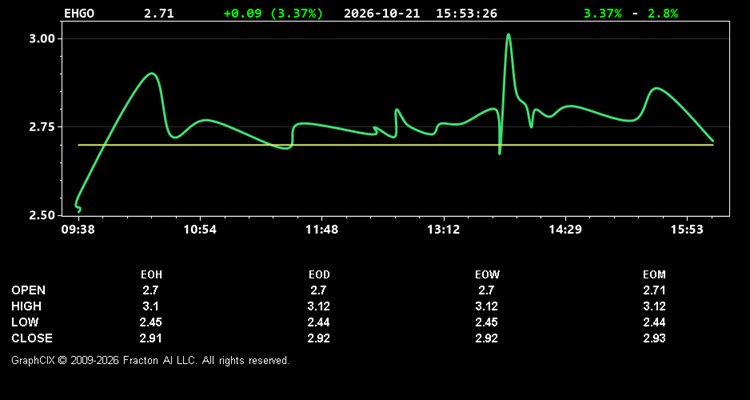
Task: Click the EOM close value 2.93
Action: [654, 338]
